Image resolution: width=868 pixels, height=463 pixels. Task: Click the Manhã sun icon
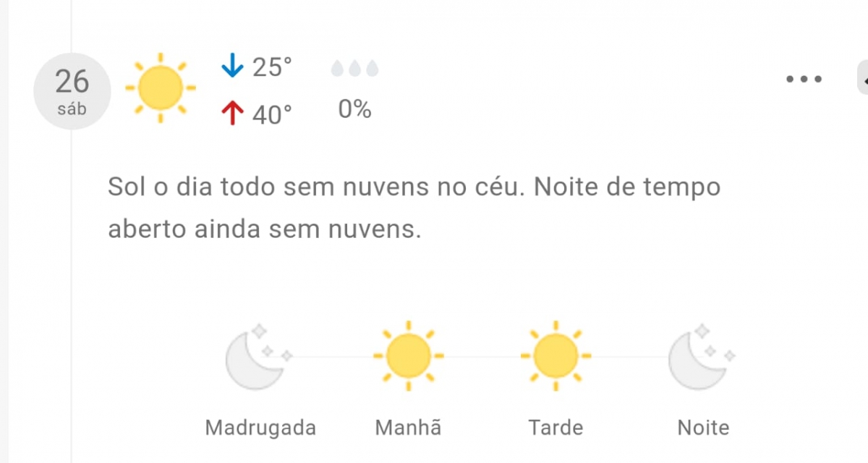pos(408,356)
